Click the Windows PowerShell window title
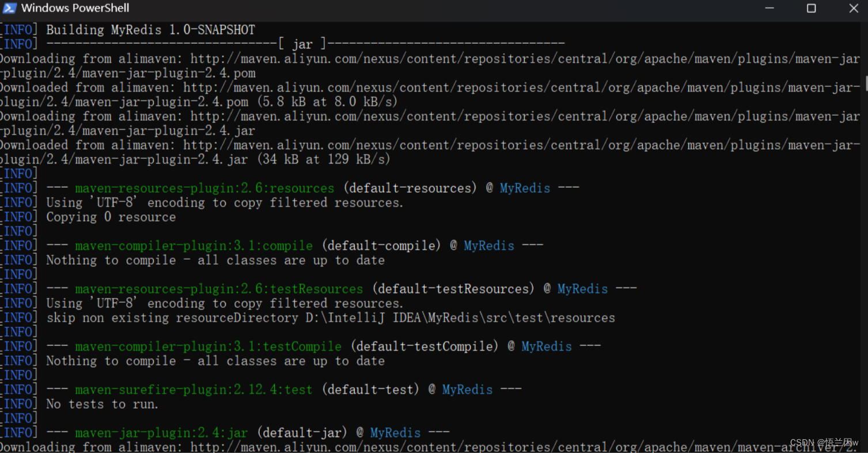 pos(75,8)
